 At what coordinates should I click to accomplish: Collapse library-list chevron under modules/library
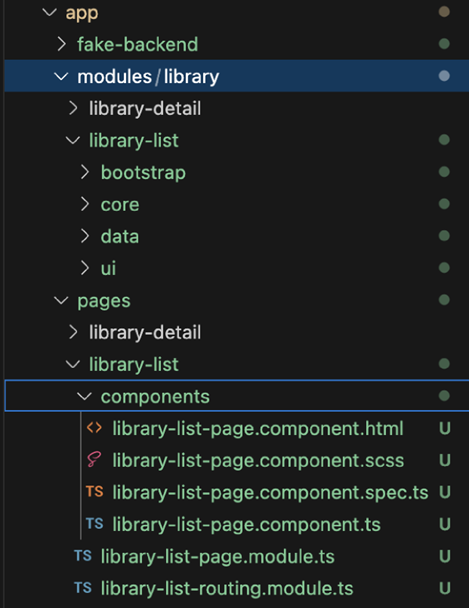(x=73, y=140)
